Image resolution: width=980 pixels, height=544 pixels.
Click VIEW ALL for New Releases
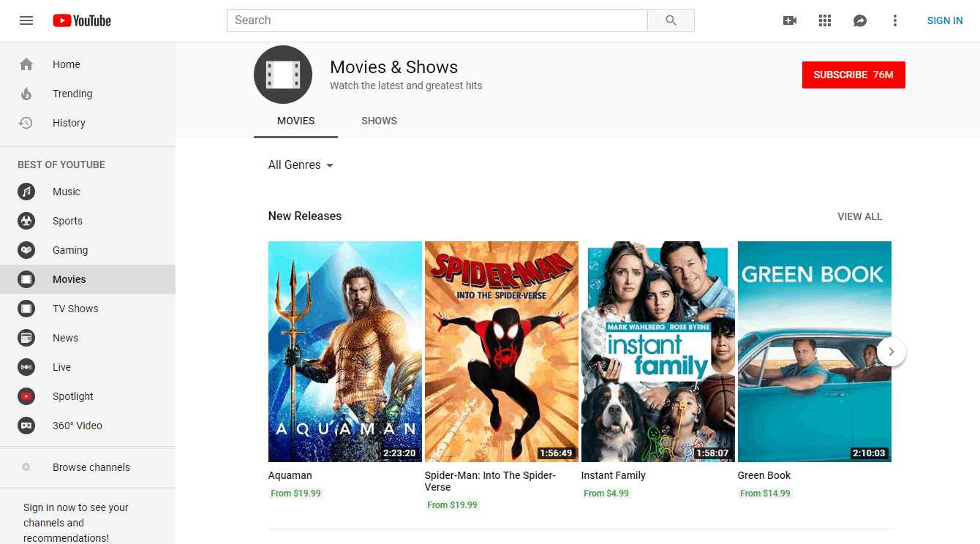pos(859,216)
